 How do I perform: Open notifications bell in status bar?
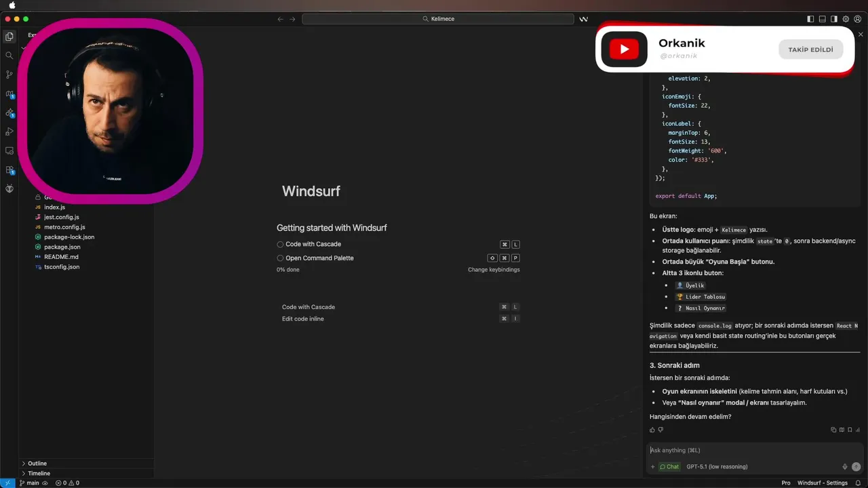tap(858, 483)
